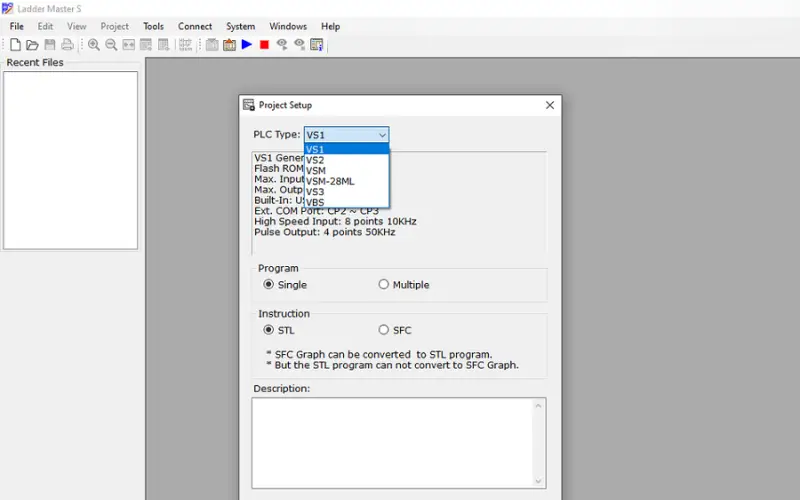Choose the STL instruction radio button

(268, 330)
